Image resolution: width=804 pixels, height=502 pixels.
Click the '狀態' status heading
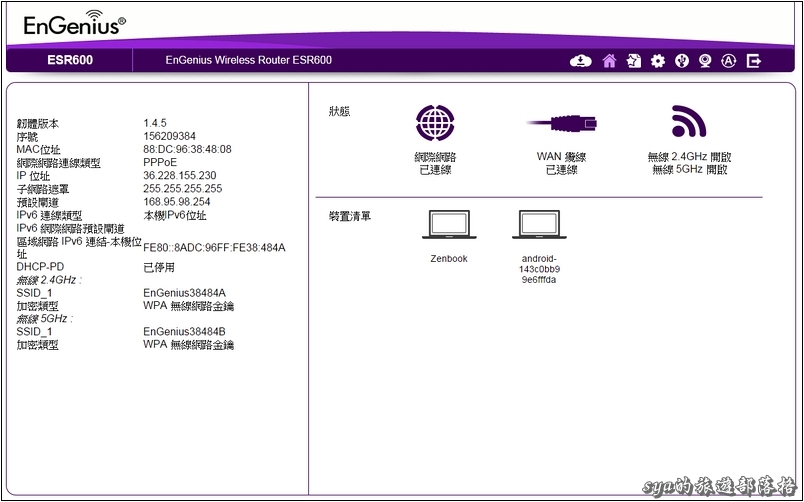click(339, 111)
